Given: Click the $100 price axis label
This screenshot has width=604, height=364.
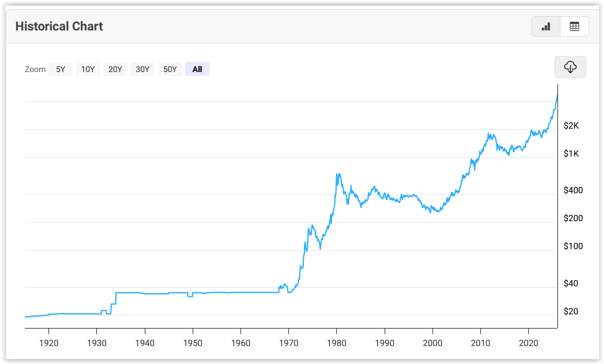Looking at the screenshot, I should (x=573, y=246).
